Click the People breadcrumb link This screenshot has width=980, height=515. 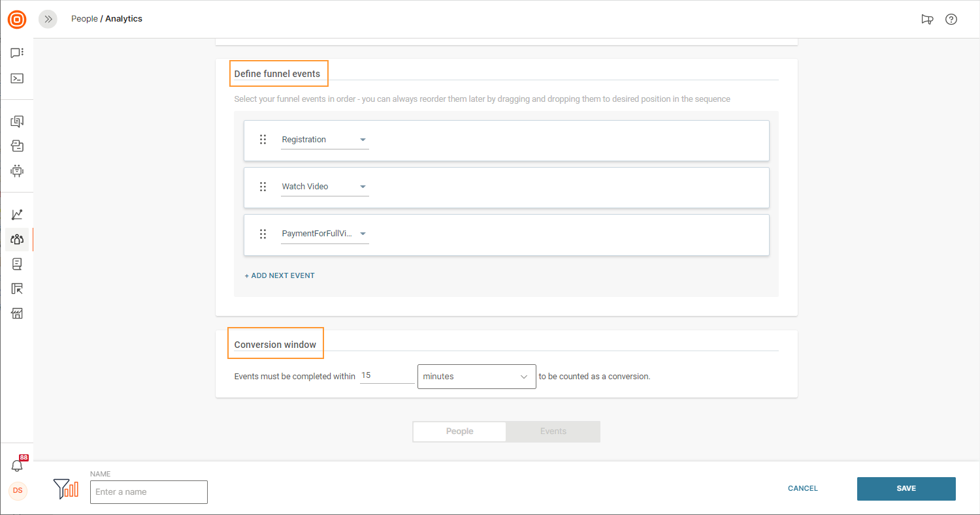[84, 19]
